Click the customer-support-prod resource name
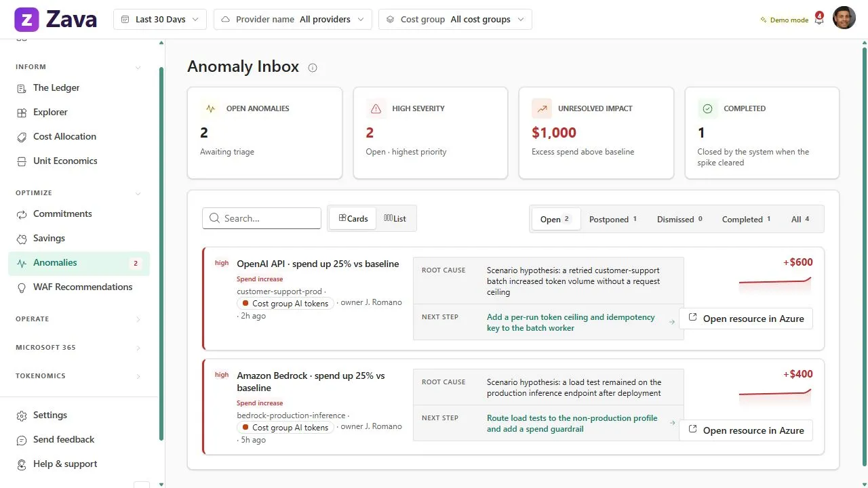The image size is (868, 488). (279, 292)
